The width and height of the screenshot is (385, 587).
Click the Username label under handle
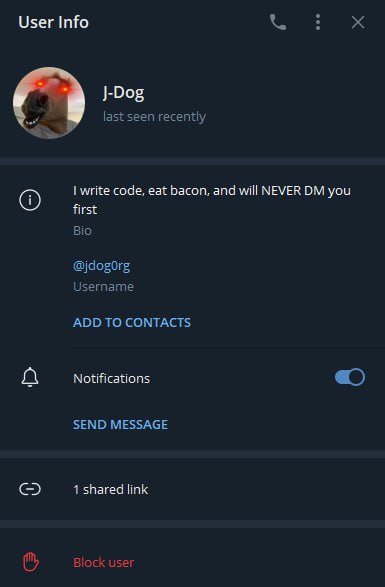103,286
